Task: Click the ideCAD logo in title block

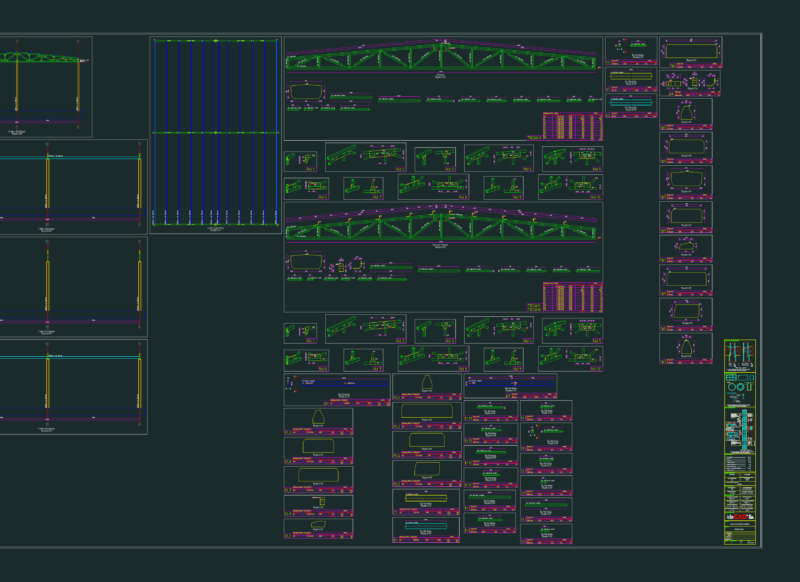Action: tap(740, 517)
